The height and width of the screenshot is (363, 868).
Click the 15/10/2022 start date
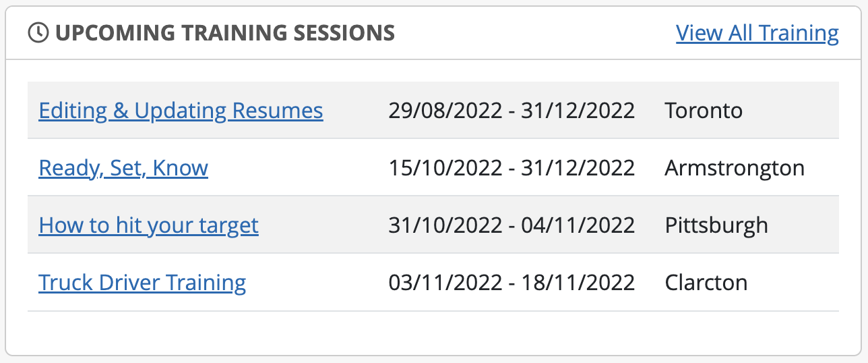[x=445, y=167]
